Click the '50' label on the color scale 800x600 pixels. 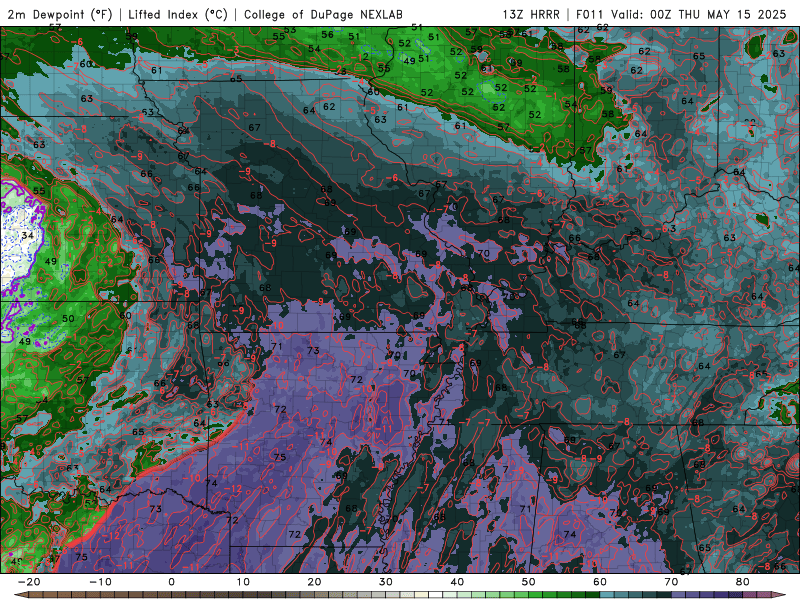pyautogui.click(x=529, y=582)
